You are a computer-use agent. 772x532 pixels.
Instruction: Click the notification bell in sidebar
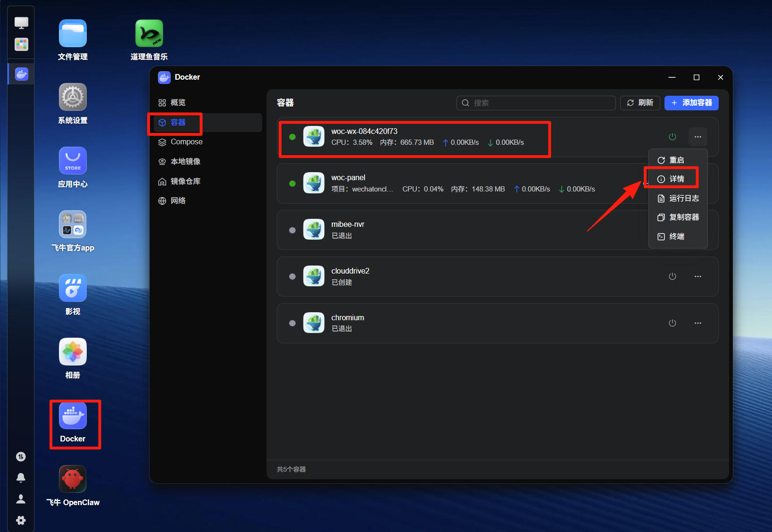(x=21, y=478)
